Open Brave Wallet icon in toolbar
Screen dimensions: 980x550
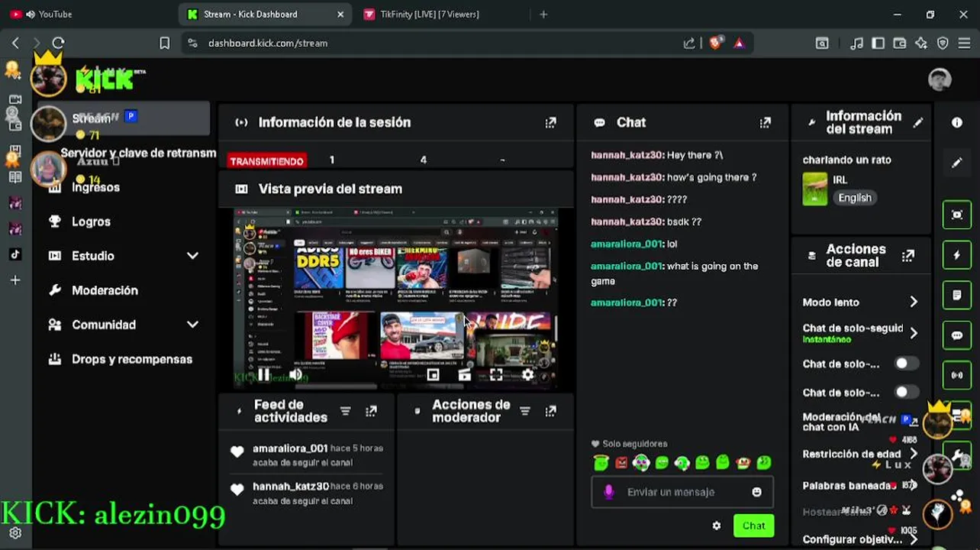tap(900, 44)
